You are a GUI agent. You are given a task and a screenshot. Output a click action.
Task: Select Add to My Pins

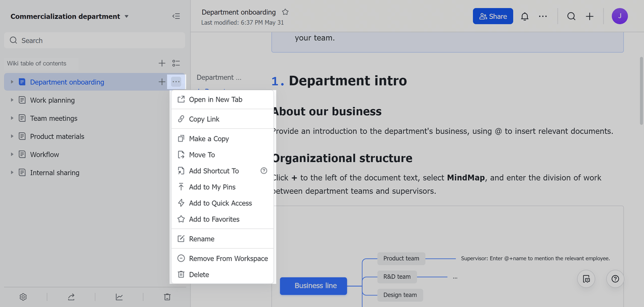222,187
